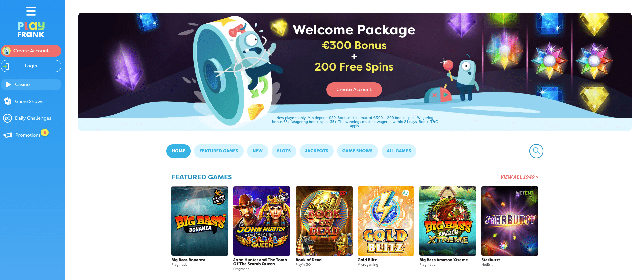This screenshot has height=280, width=644.
Task: Click the Casino play icon in sidebar
Action: [8, 84]
